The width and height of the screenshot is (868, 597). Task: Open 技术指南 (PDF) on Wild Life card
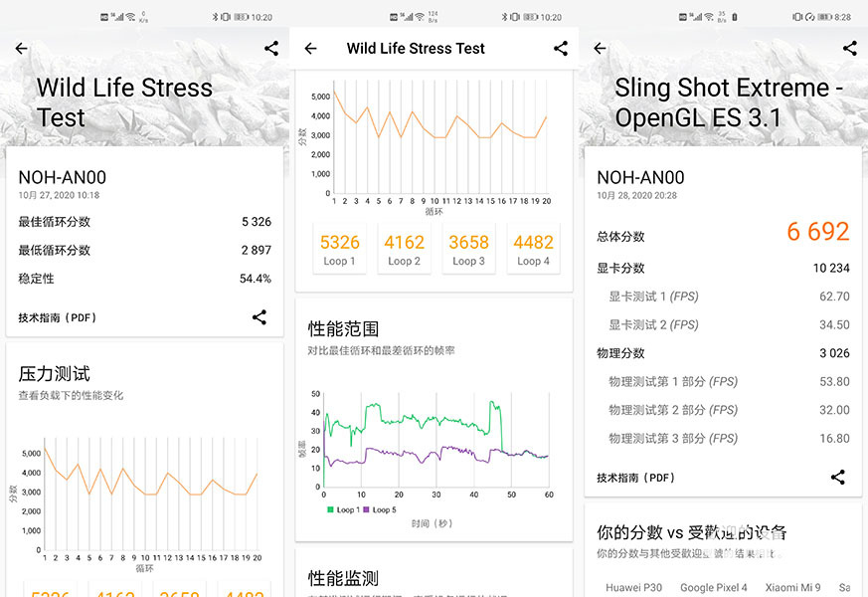(x=57, y=317)
